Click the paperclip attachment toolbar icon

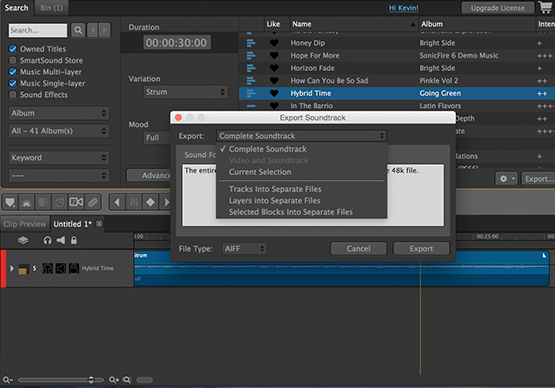tap(93, 202)
